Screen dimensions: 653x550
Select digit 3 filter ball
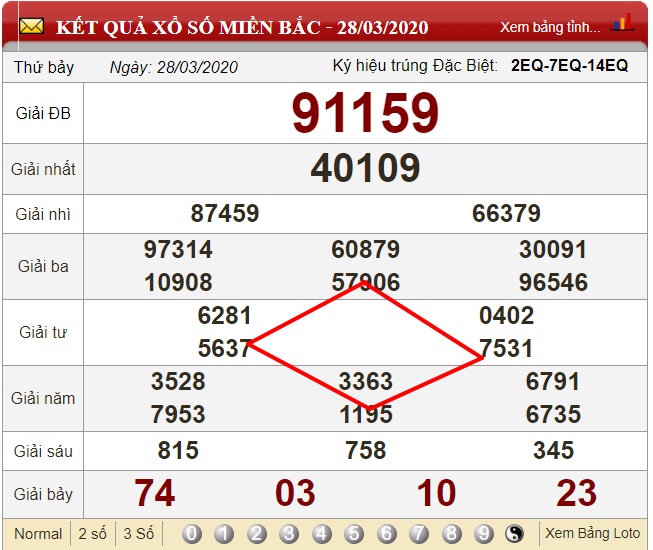click(x=289, y=534)
